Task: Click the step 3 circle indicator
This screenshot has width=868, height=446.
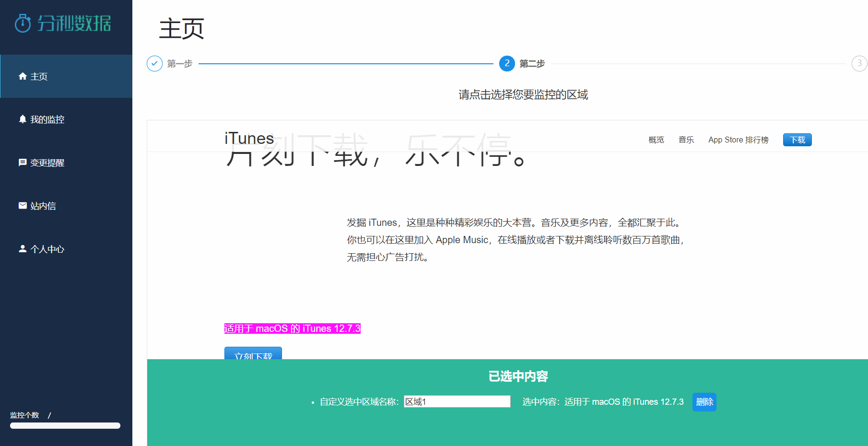Action: tap(859, 63)
